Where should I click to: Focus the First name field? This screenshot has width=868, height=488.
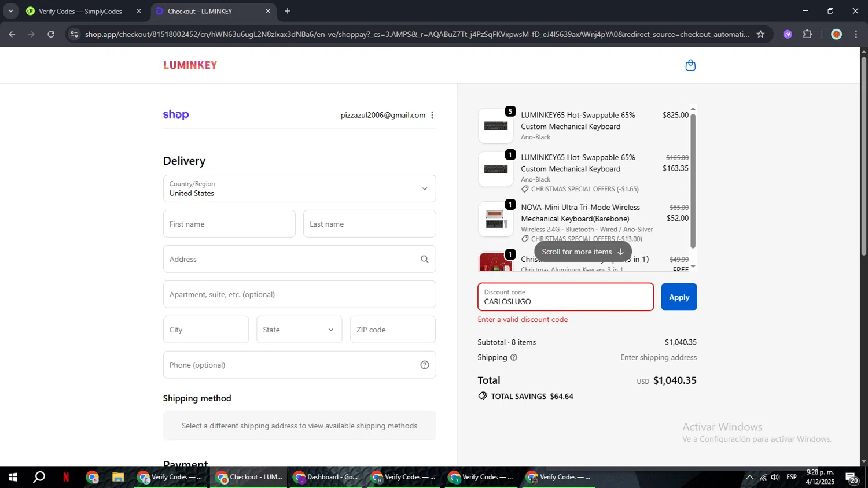click(229, 224)
